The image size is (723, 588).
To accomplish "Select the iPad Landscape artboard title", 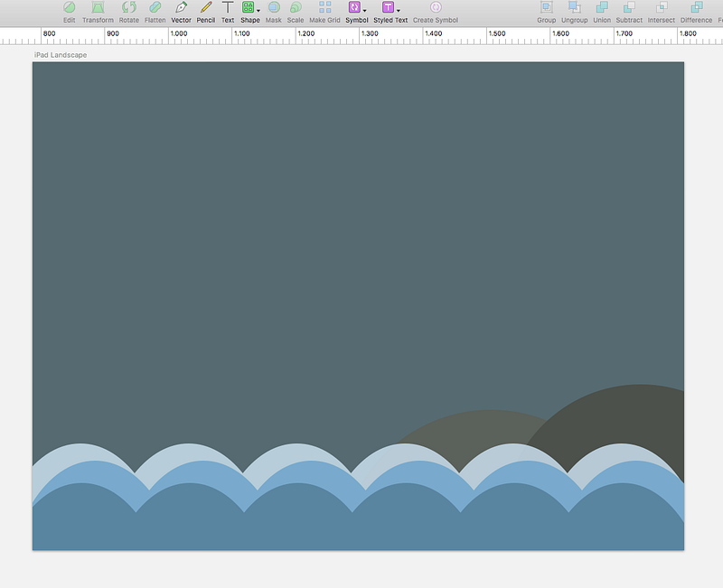I will tap(61, 55).
